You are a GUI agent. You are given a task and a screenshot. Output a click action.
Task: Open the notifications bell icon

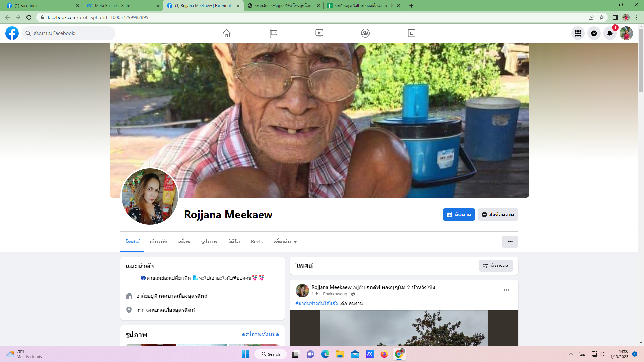click(610, 33)
